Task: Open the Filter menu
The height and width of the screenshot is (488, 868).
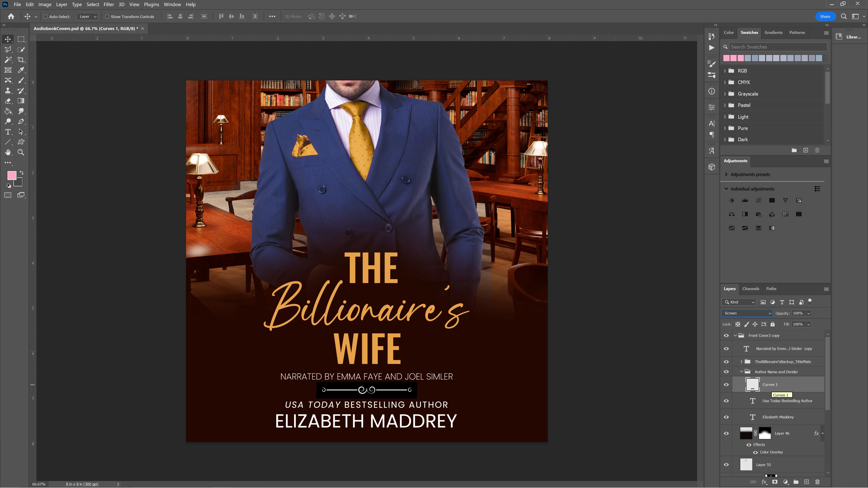Action: [x=108, y=4]
